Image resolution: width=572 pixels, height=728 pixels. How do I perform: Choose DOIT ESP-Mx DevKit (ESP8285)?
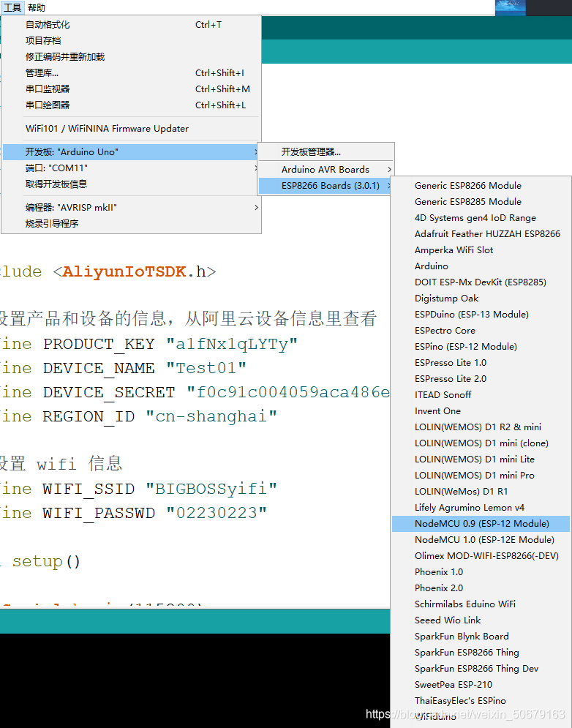point(481,282)
